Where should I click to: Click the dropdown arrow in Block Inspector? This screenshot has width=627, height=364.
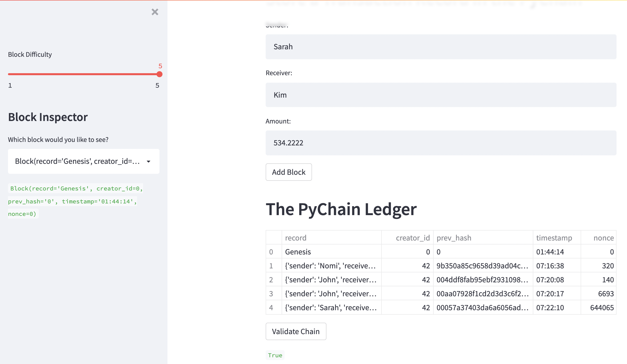tap(149, 162)
